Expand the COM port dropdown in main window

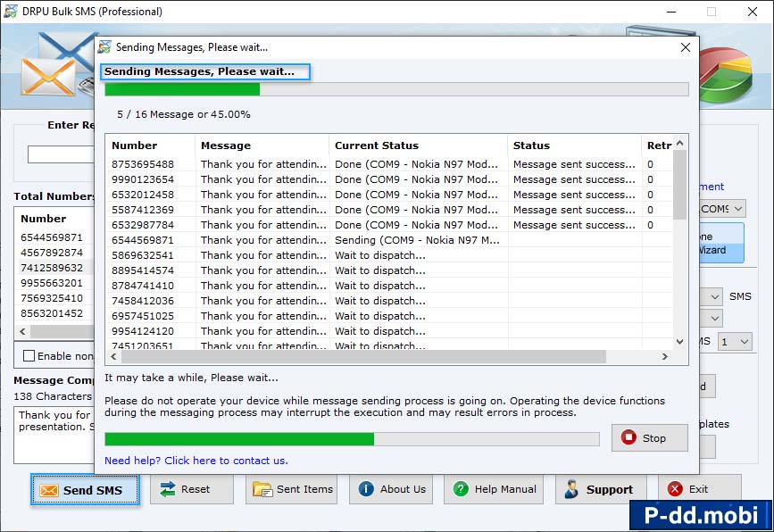click(x=737, y=209)
